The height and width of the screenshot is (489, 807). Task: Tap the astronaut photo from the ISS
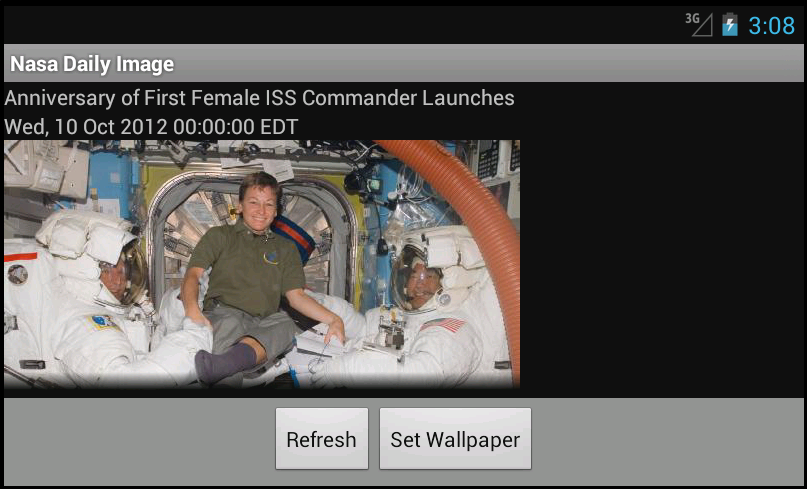tap(262, 264)
